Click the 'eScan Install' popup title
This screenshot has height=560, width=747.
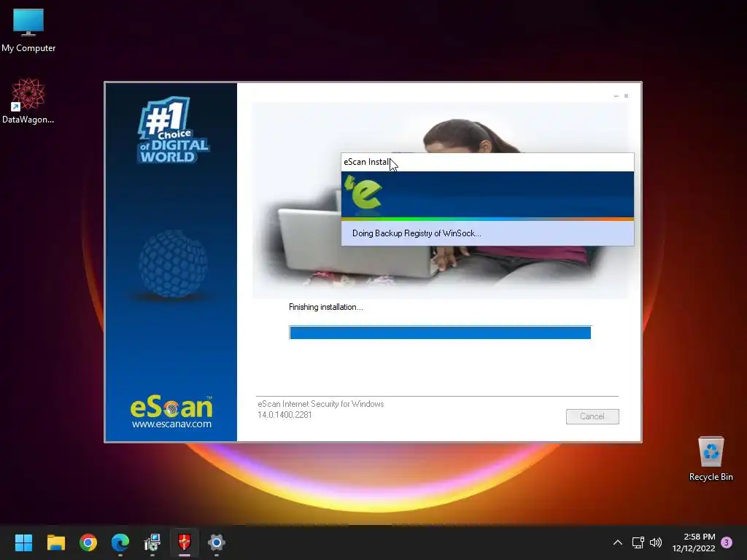click(367, 162)
